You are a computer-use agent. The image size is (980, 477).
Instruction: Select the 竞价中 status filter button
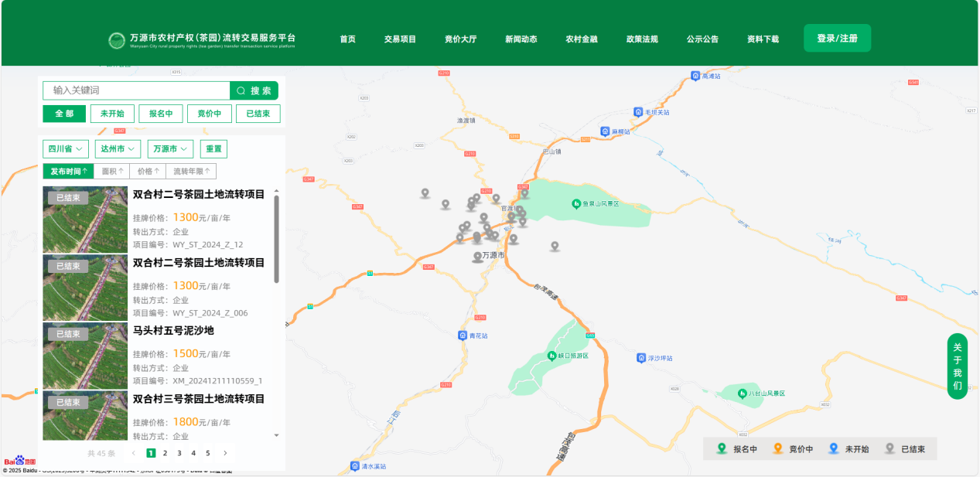(x=210, y=114)
